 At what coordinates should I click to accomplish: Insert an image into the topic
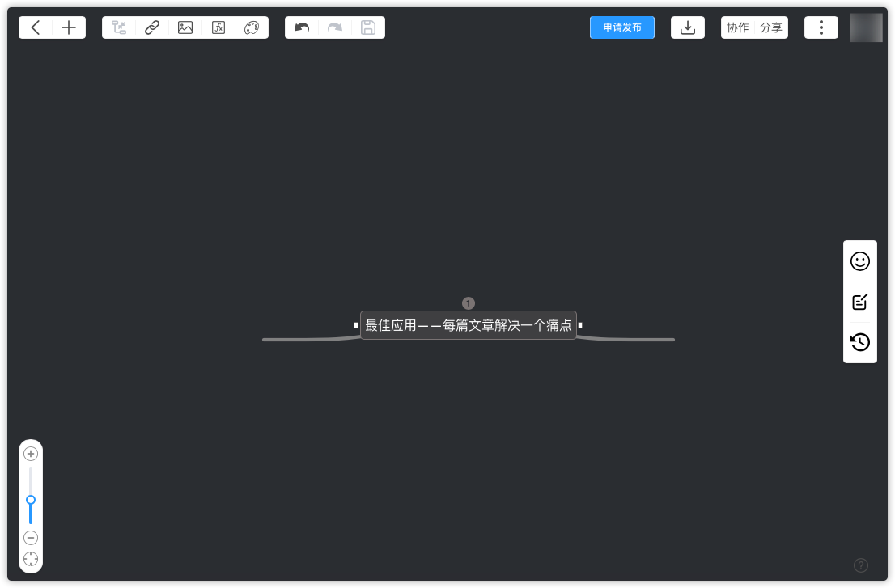coord(185,27)
